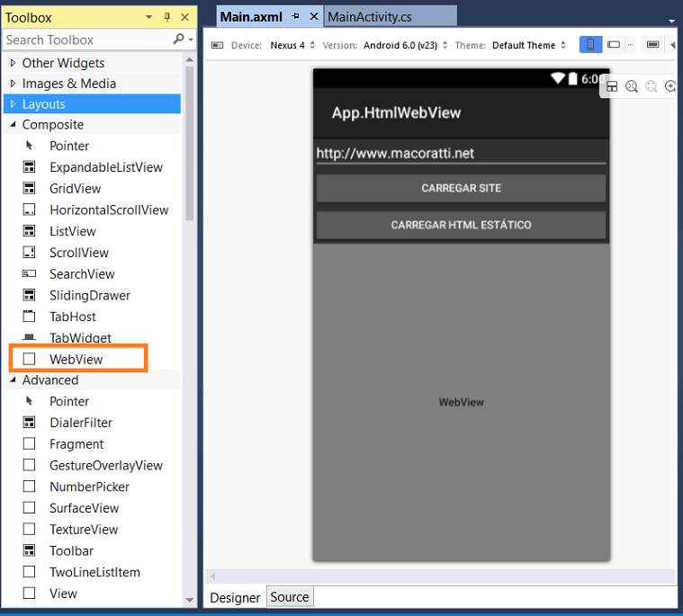
Task: Select the SlidingDrawer widget
Action: 90,295
